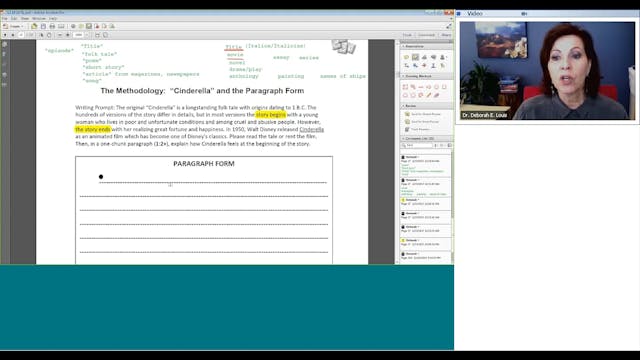Click the document's vertical scrollbar

(397, 152)
